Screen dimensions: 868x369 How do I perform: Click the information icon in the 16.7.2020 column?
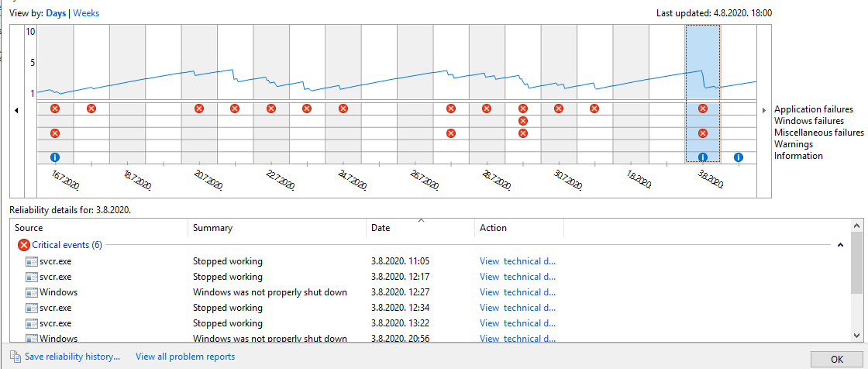point(55,157)
